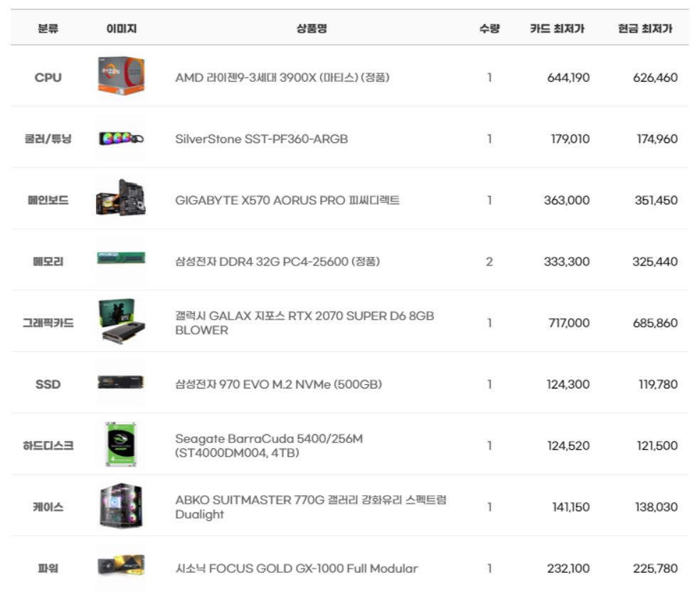Open the AMD Ryzen 3900X product image
The width and height of the screenshot is (700, 592).
click(121, 76)
